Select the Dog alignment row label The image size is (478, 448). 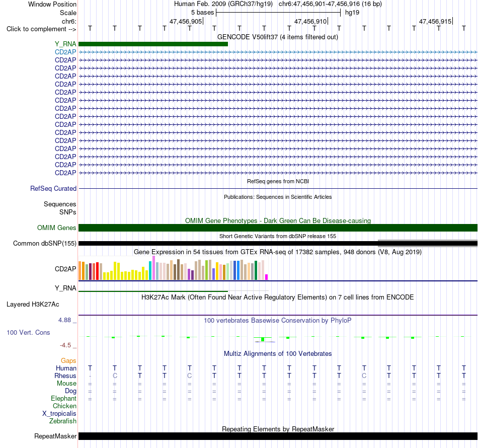click(x=70, y=391)
